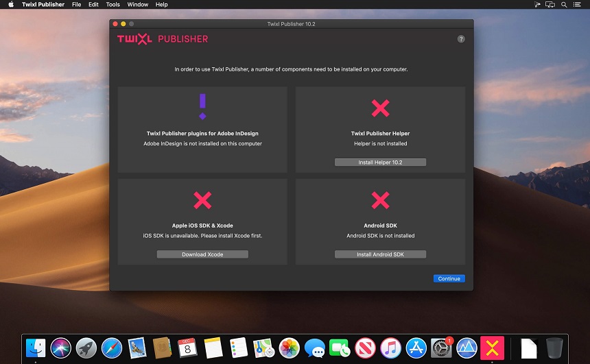Click 'Android SDK is not installed' text
Viewport: 590px width, 364px height.
pyautogui.click(x=381, y=236)
